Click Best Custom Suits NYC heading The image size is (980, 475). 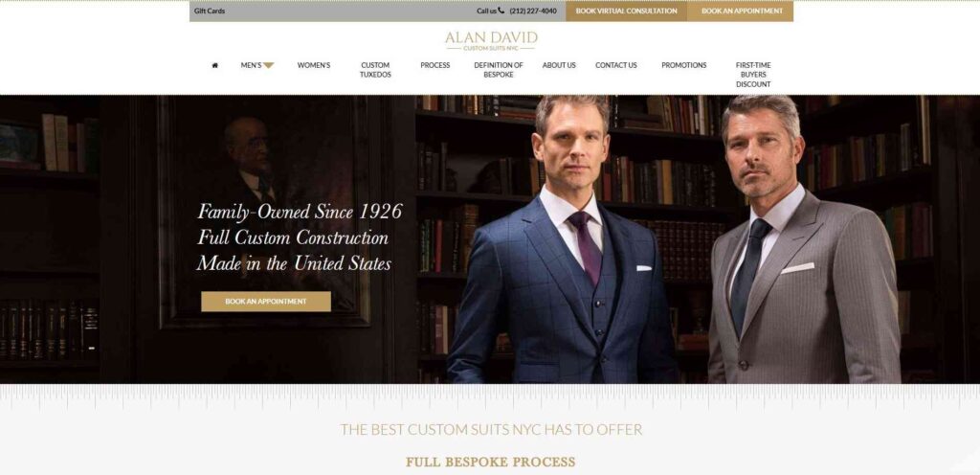491,429
